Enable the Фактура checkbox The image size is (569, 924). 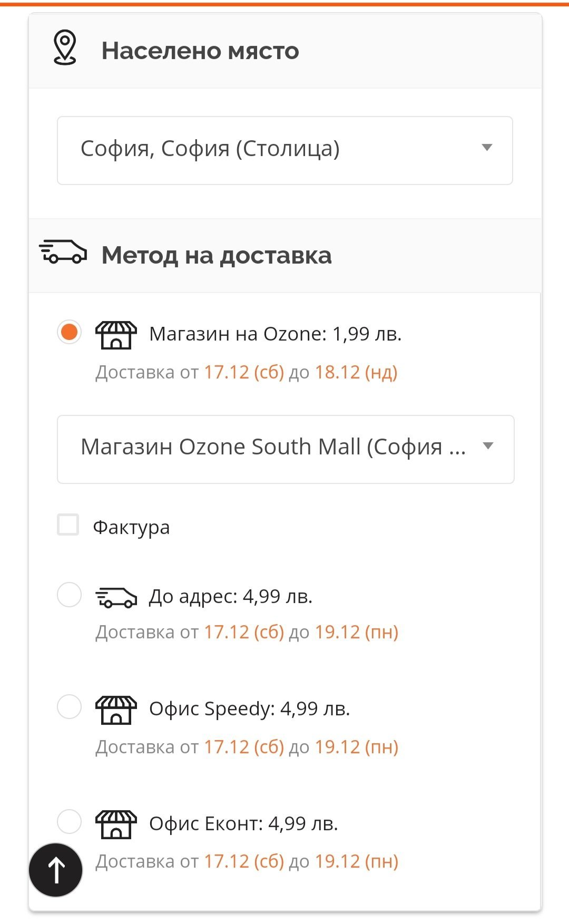coord(68,525)
